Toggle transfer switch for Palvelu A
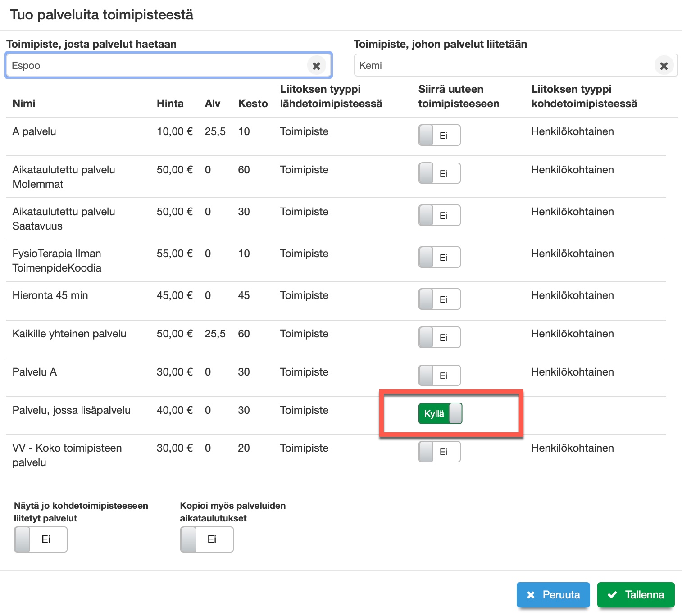682x616 pixels. (x=439, y=376)
